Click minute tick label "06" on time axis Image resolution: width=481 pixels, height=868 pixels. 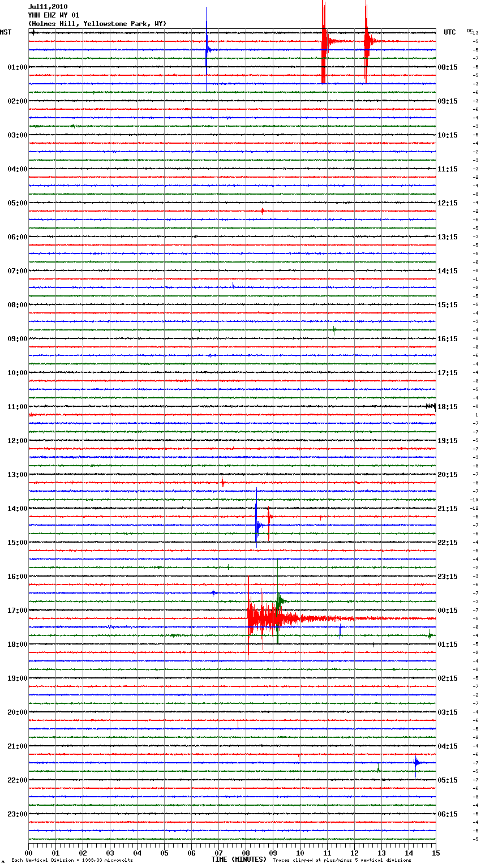[192, 853]
